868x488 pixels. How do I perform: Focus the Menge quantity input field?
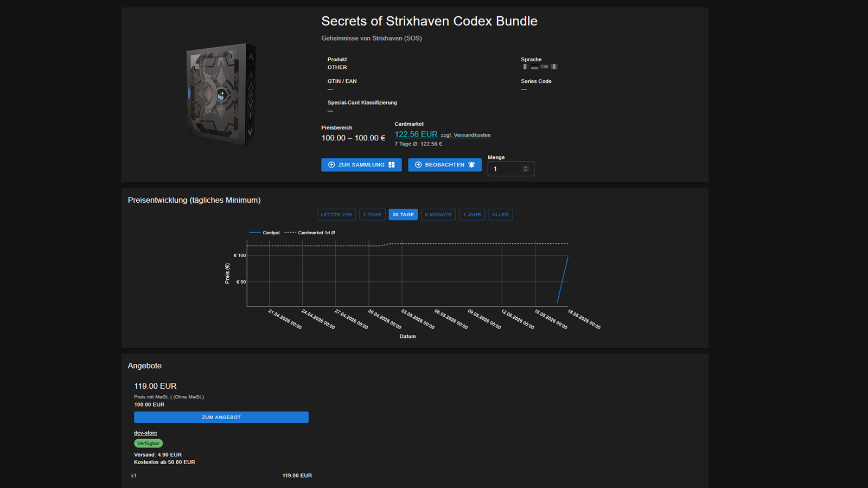click(x=510, y=169)
